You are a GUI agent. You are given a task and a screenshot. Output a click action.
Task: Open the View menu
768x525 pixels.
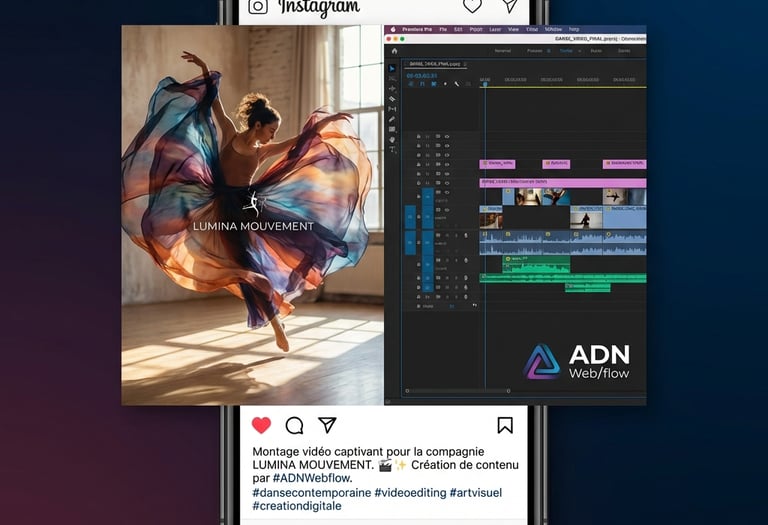[x=513, y=29]
